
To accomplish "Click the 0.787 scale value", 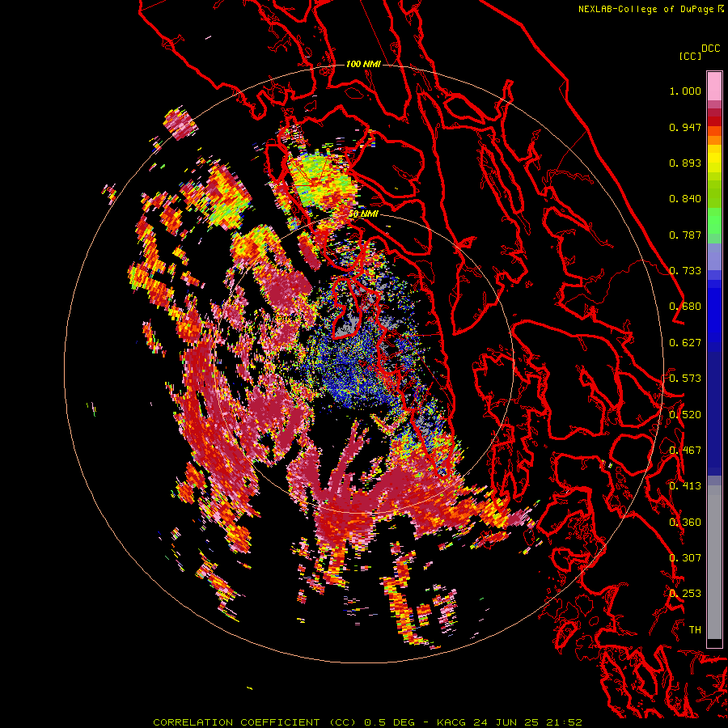I will 685,235.
